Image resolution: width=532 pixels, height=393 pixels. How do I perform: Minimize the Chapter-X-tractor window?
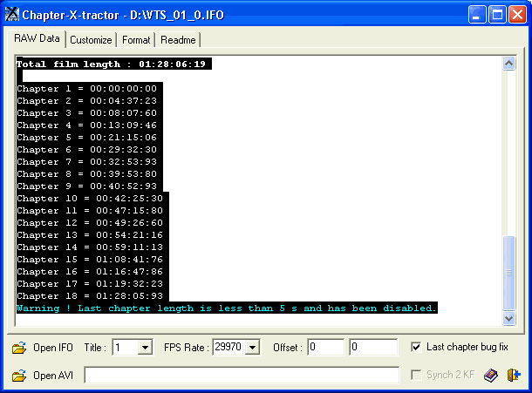477,15
